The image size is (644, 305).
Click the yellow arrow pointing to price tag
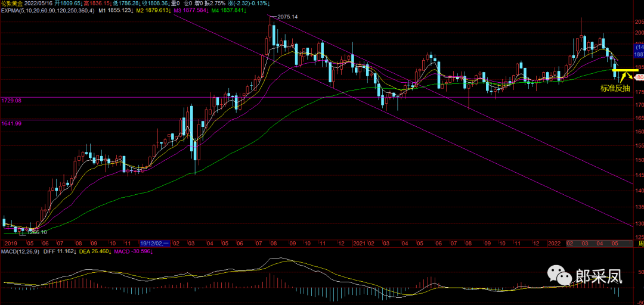click(x=624, y=76)
